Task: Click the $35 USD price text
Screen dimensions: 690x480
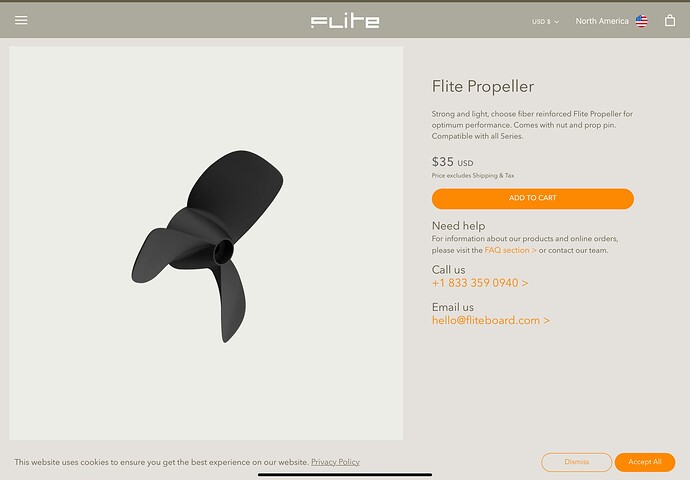Action: [452, 162]
